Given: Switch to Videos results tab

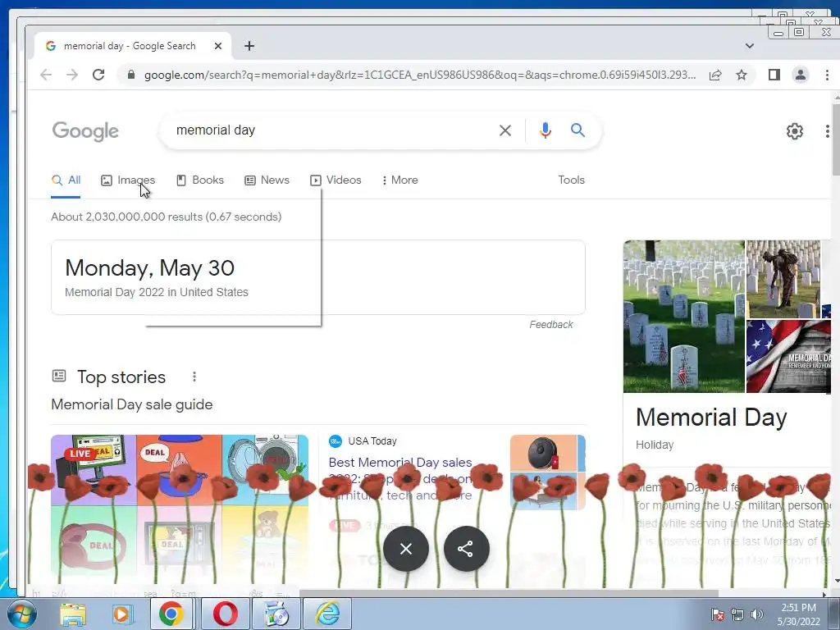Looking at the screenshot, I should [x=336, y=180].
